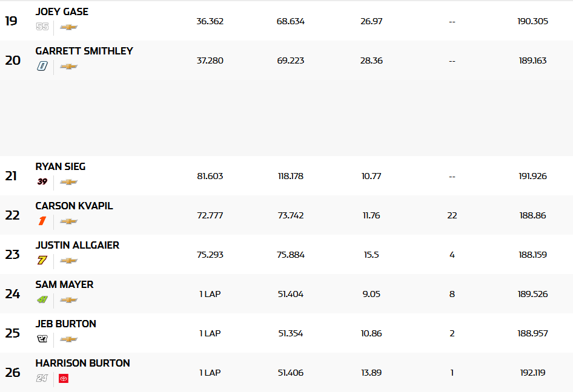This screenshot has width=573, height=392.
Task: Open Carson Kvapil driver name link
Action: 74,206
